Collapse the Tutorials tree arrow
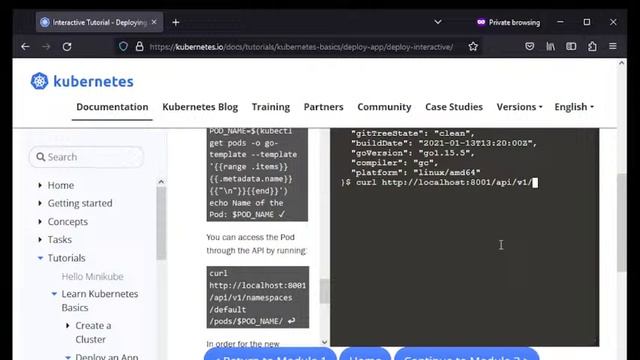 (40, 258)
